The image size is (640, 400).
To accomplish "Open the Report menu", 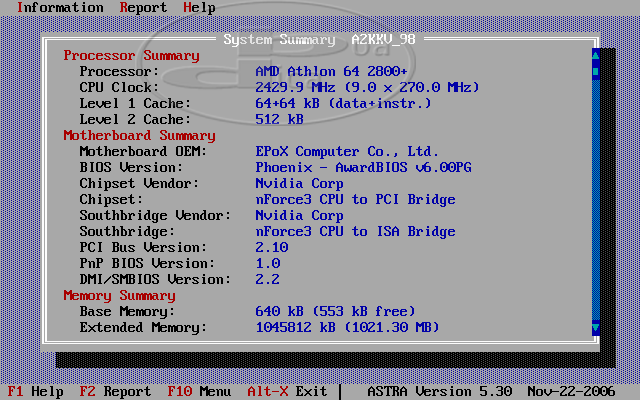I will pyautogui.click(x=143, y=8).
